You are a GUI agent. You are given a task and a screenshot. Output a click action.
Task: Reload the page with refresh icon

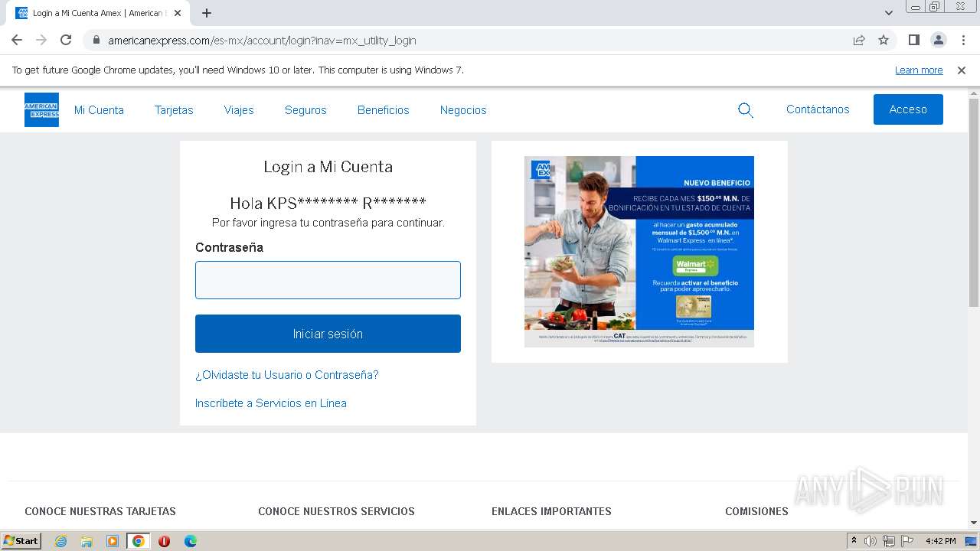[x=66, y=41]
